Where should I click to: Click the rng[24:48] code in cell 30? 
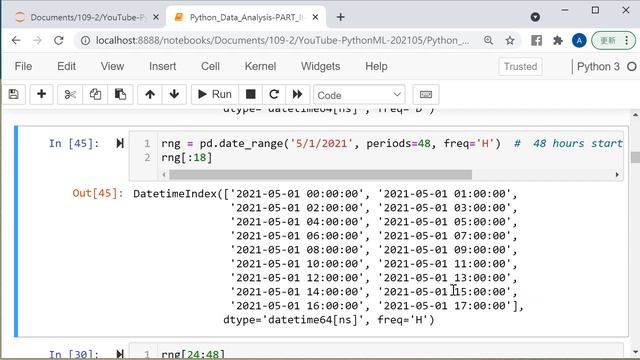click(193, 354)
